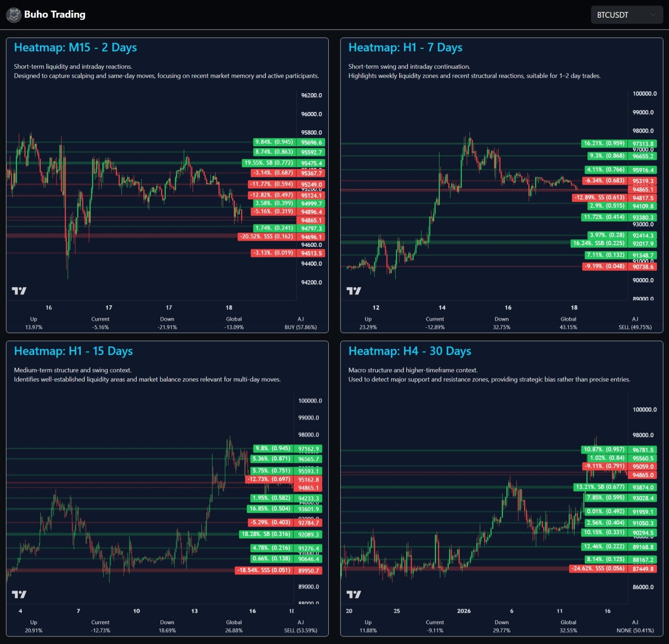Click the 95696.6 green price label

point(311,142)
